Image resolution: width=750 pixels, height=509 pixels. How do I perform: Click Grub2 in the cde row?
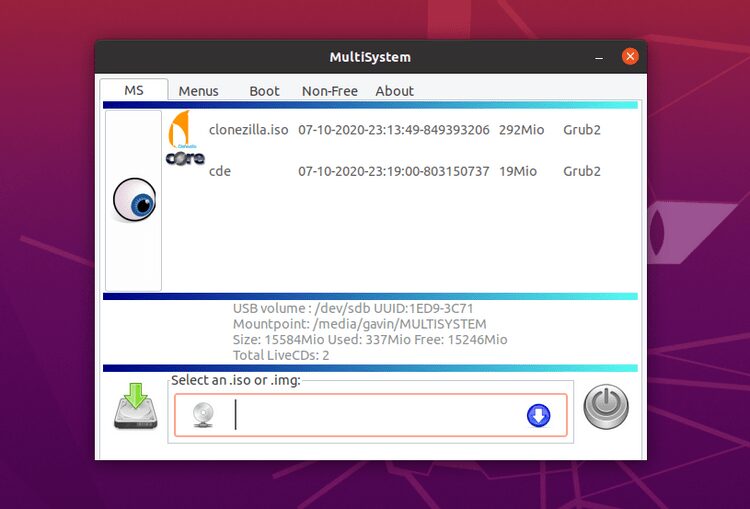[x=582, y=171]
